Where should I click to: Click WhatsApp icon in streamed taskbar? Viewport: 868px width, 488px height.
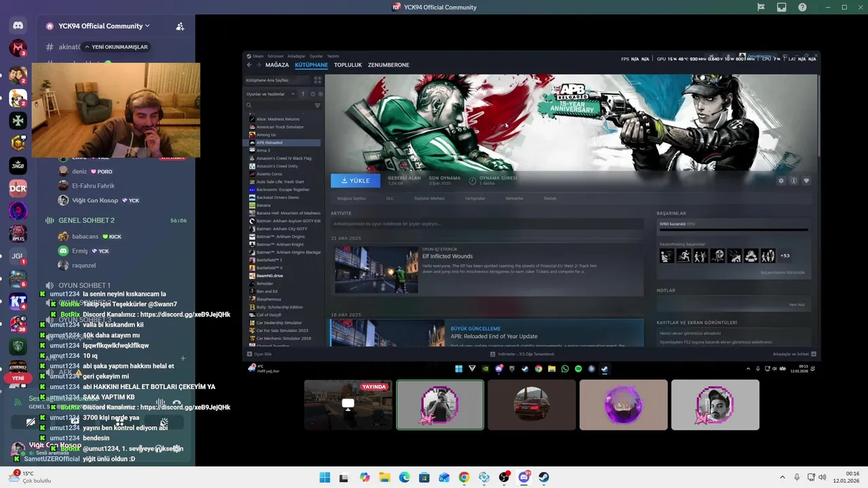(565, 369)
